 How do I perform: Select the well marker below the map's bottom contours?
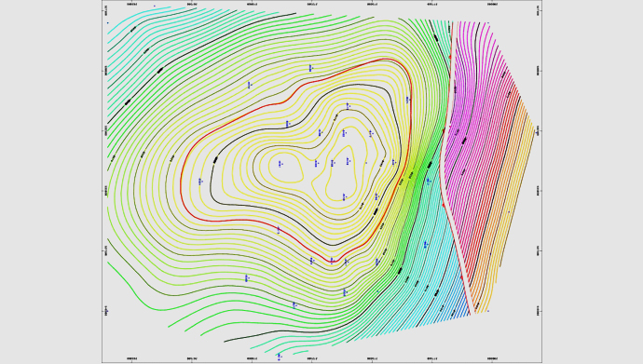[280, 357]
